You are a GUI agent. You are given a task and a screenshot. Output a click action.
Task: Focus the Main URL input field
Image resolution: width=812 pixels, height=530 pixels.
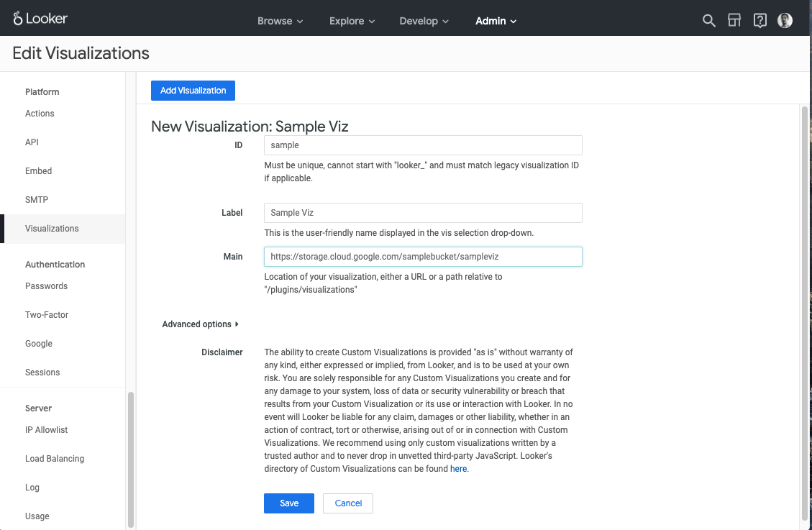point(423,257)
